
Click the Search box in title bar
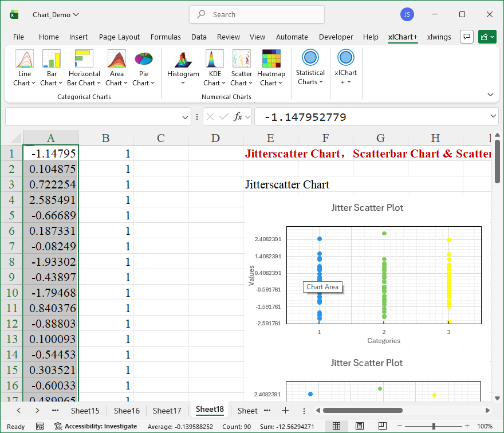(257, 14)
